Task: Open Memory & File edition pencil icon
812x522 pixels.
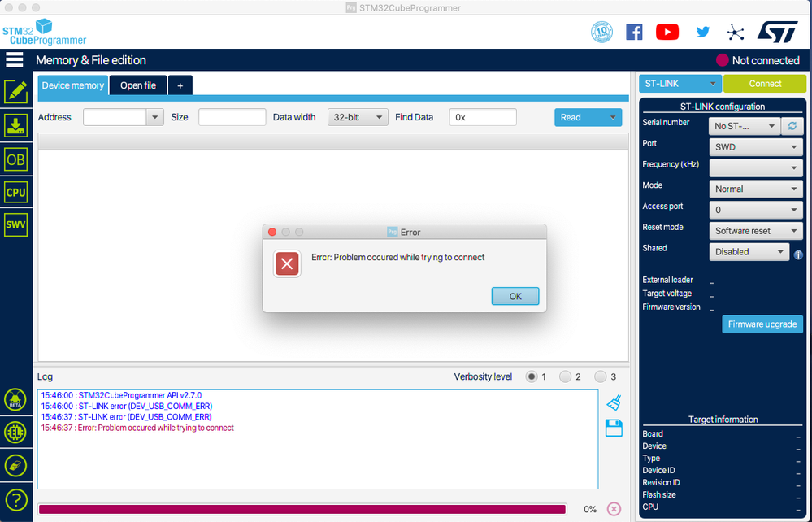Action: pyautogui.click(x=16, y=92)
